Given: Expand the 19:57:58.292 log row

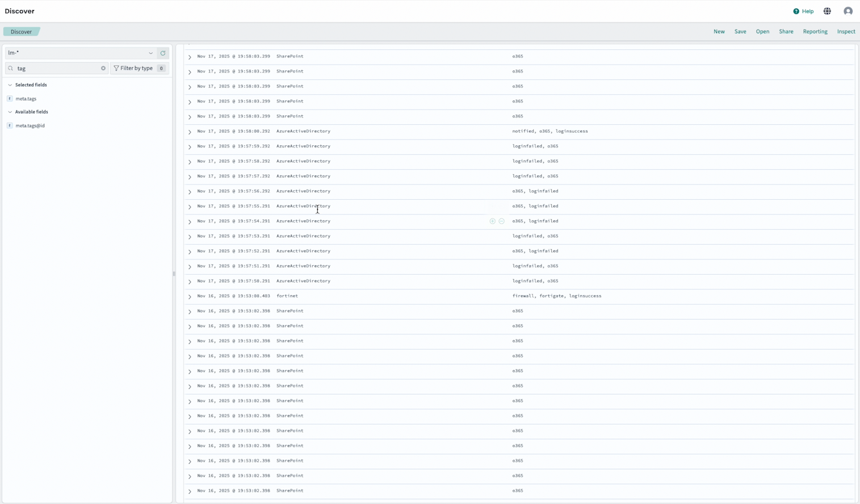Looking at the screenshot, I should 190,162.
